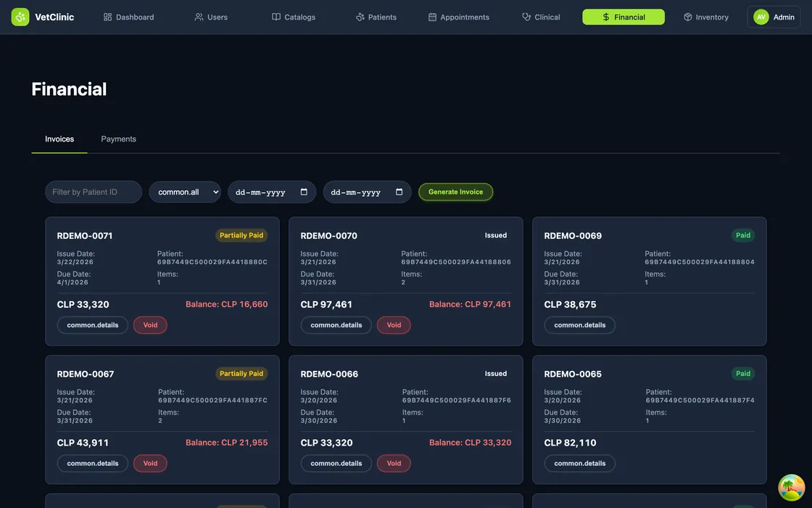Click the palm tree floating icon
The image size is (812, 508).
tap(791, 488)
